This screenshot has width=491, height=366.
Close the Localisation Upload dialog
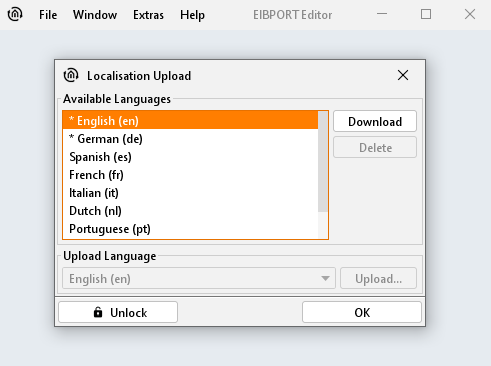click(x=403, y=75)
